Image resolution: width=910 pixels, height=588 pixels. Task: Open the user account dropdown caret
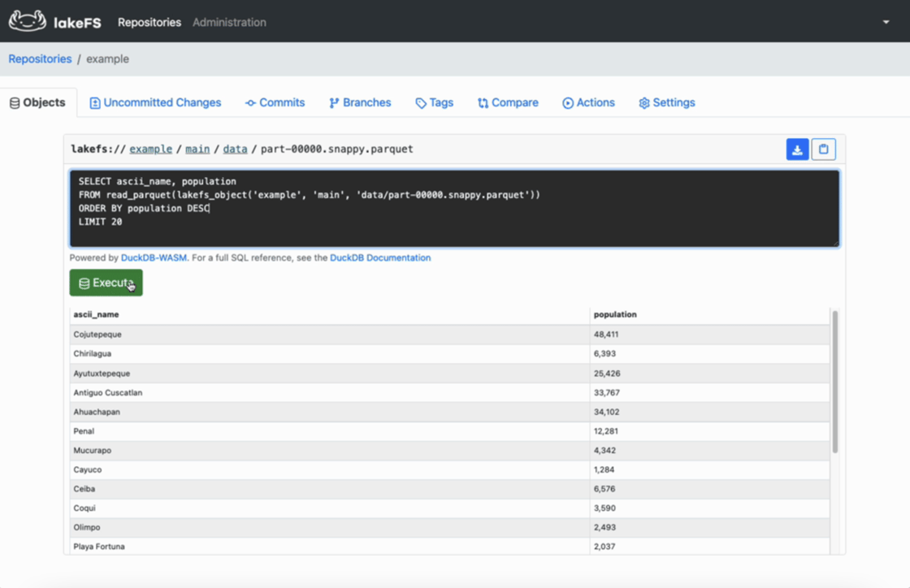886,22
